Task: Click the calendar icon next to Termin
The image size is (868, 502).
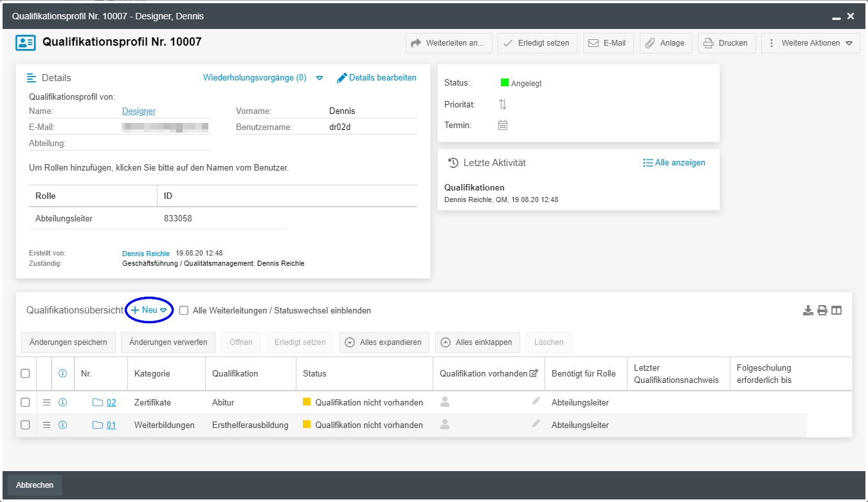Action: pyautogui.click(x=503, y=126)
